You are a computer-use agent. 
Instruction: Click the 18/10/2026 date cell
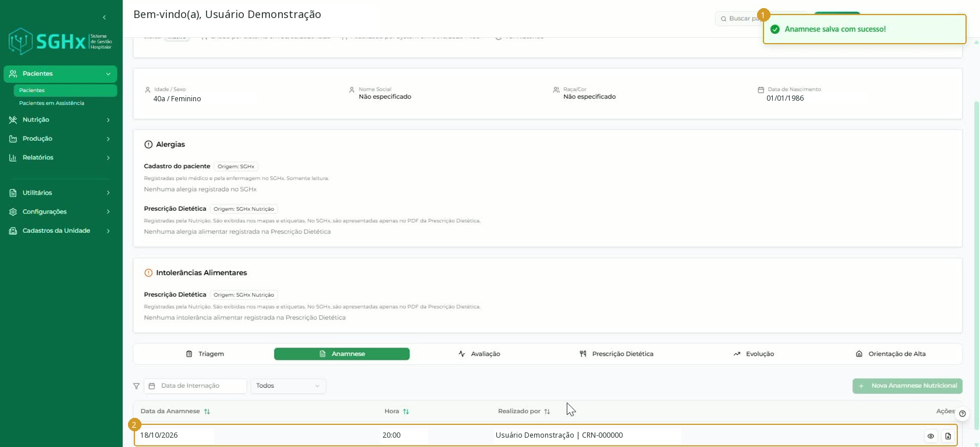tap(159, 435)
